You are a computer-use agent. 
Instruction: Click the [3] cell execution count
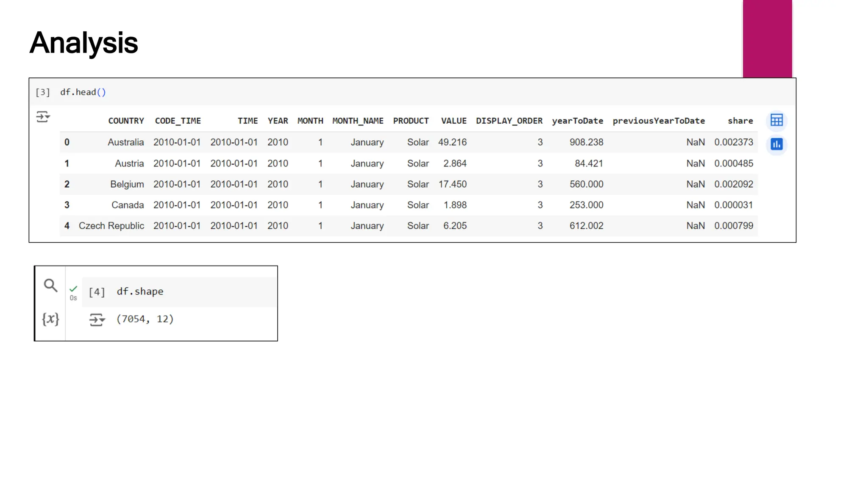click(43, 92)
